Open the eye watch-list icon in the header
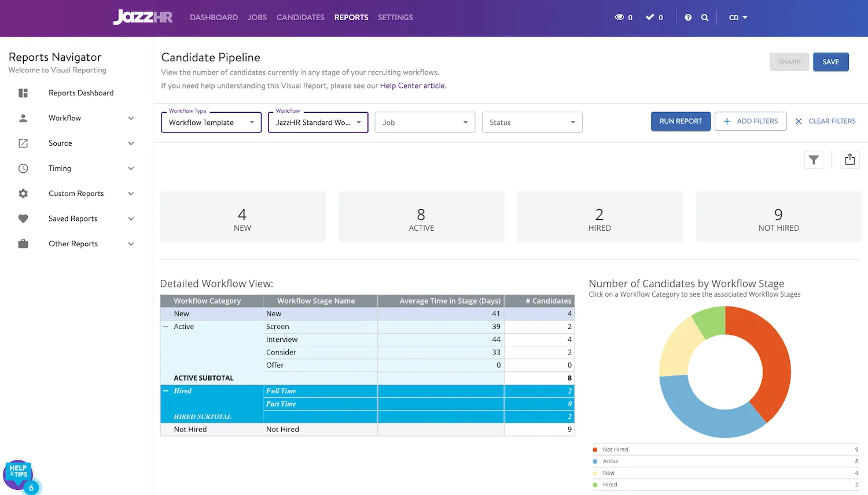The width and height of the screenshot is (868, 495). point(619,17)
